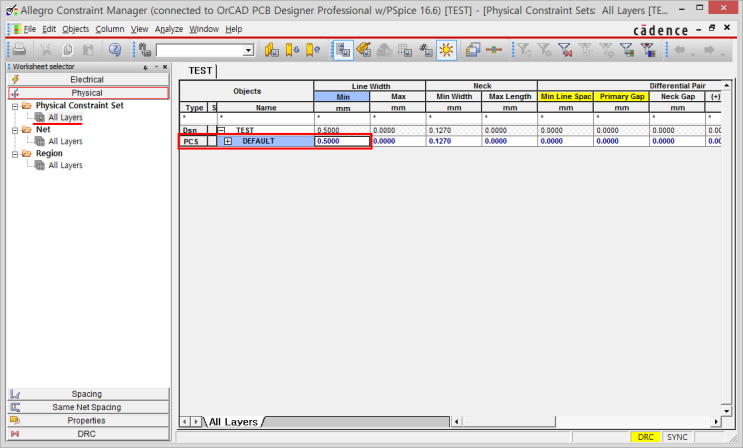The height and width of the screenshot is (448, 743).
Task: Collapse the Net folder in tree
Action: click(15, 130)
